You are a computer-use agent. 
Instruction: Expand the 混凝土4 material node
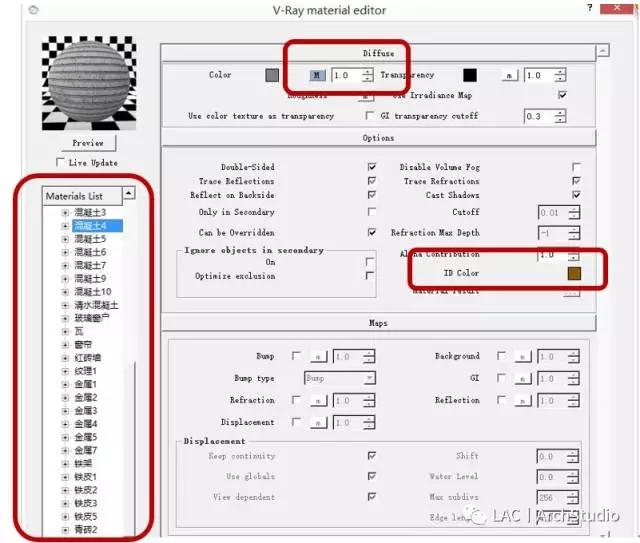[x=65, y=226]
